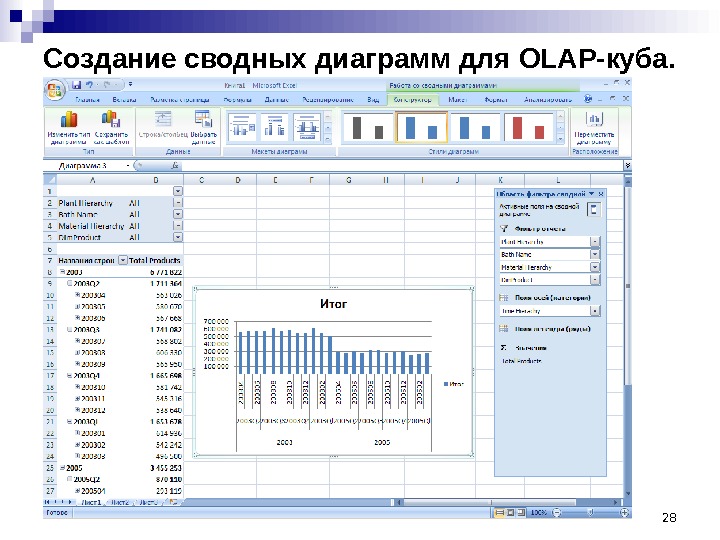
Task: Open the Both Name filter dropdown in sheet
Action: click(x=178, y=214)
